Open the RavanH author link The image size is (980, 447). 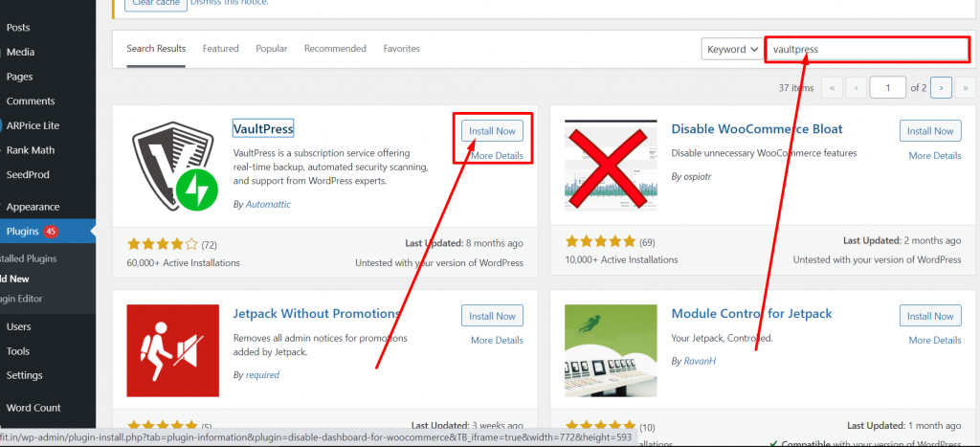click(700, 362)
